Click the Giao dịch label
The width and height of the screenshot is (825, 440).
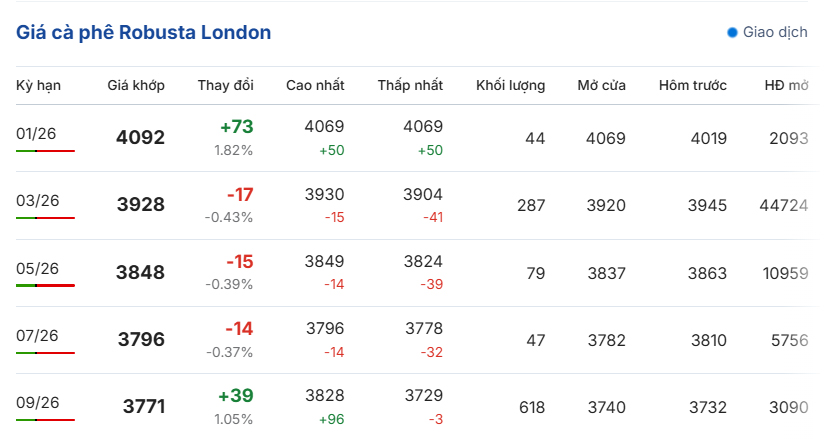coord(775,32)
